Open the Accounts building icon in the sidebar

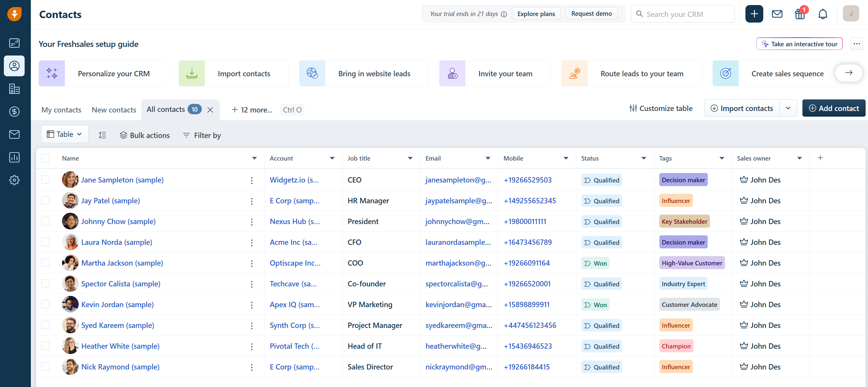[14, 89]
